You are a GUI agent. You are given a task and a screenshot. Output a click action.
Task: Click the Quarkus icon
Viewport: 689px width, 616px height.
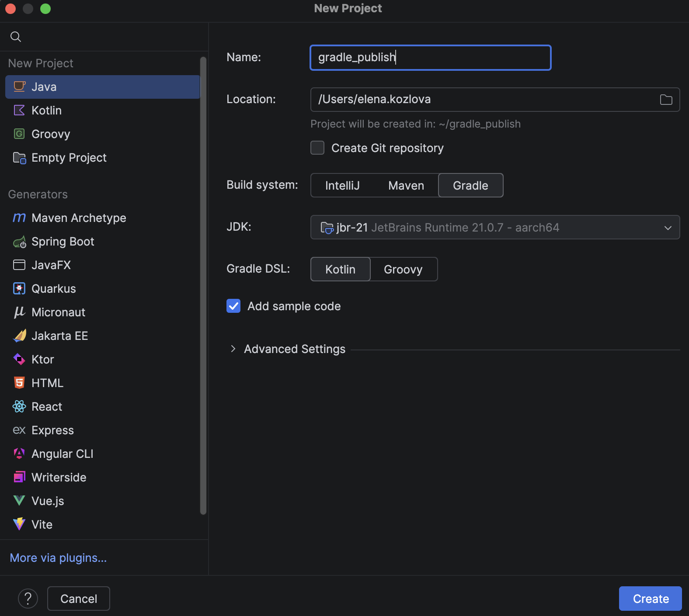[x=19, y=288]
